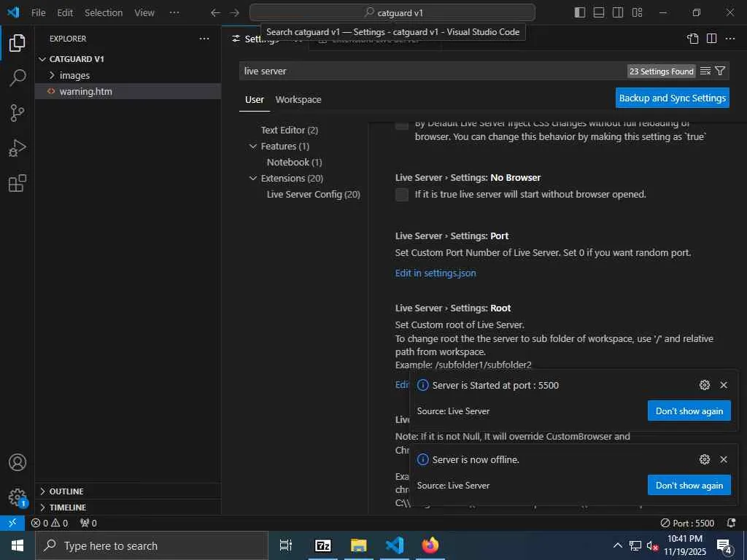
Task: Open the Explorer view in activity bar
Action: (18, 43)
